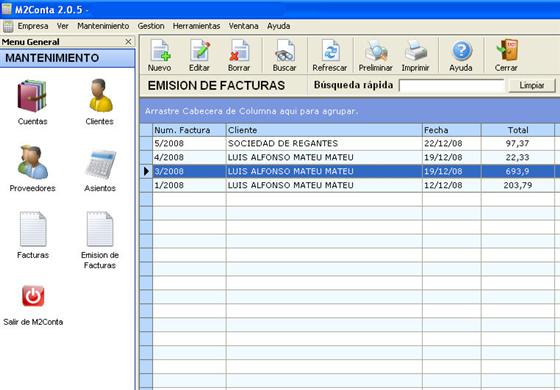Open the Empresa menu
The width and height of the screenshot is (560, 390).
[x=33, y=26]
